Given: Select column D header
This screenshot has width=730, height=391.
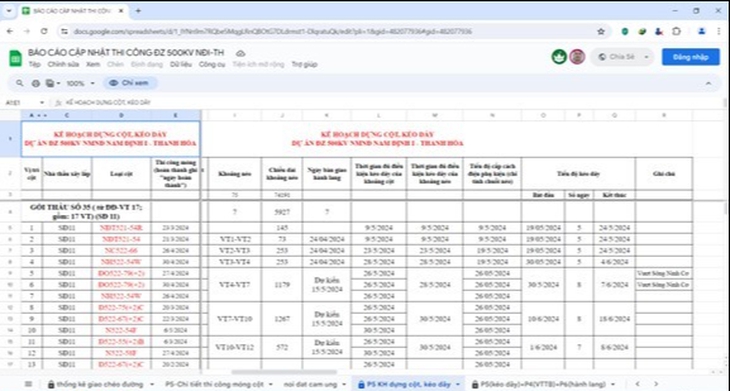Looking at the screenshot, I should pos(121,115).
